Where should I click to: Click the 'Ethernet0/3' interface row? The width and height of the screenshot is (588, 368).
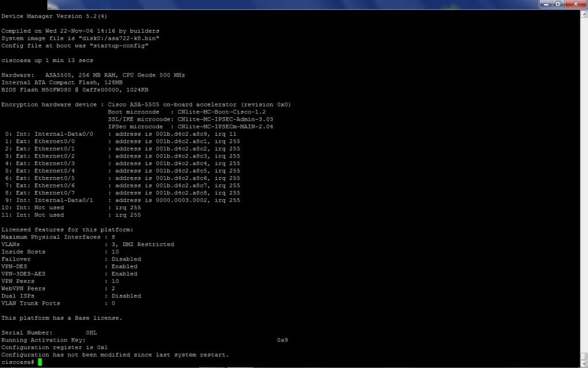point(122,163)
